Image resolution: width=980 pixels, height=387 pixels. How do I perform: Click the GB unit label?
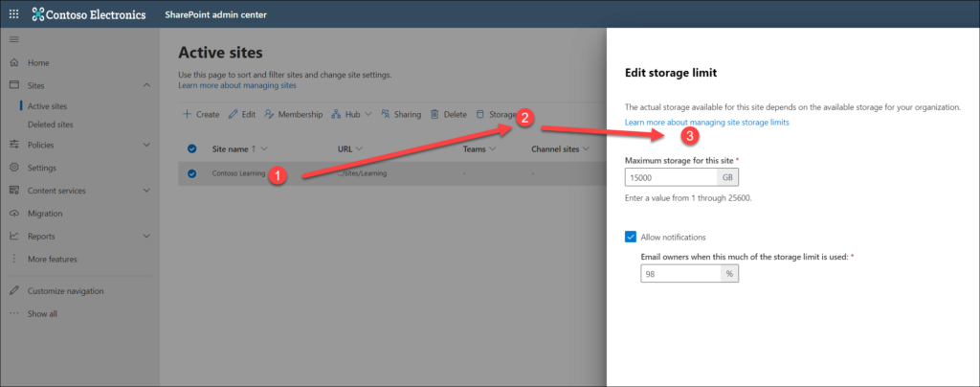click(727, 177)
